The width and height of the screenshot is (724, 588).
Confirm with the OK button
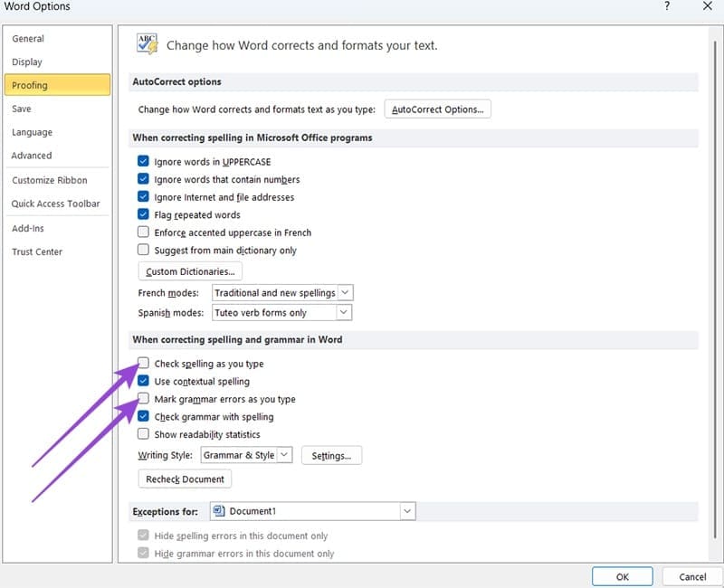[x=622, y=576]
